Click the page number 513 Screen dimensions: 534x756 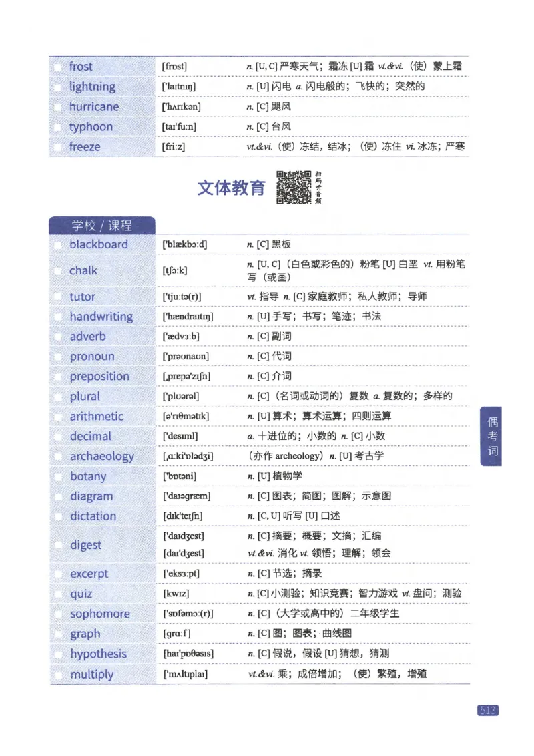(x=487, y=711)
